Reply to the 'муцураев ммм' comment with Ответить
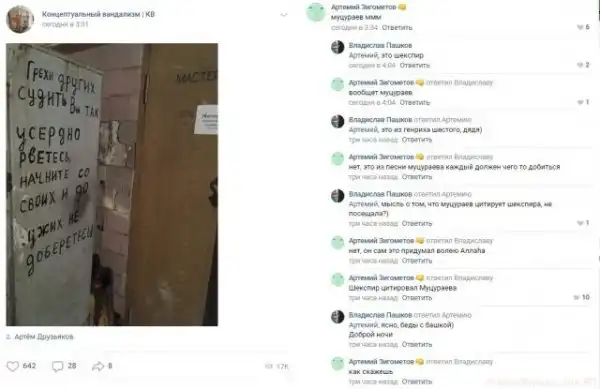 tap(397, 28)
